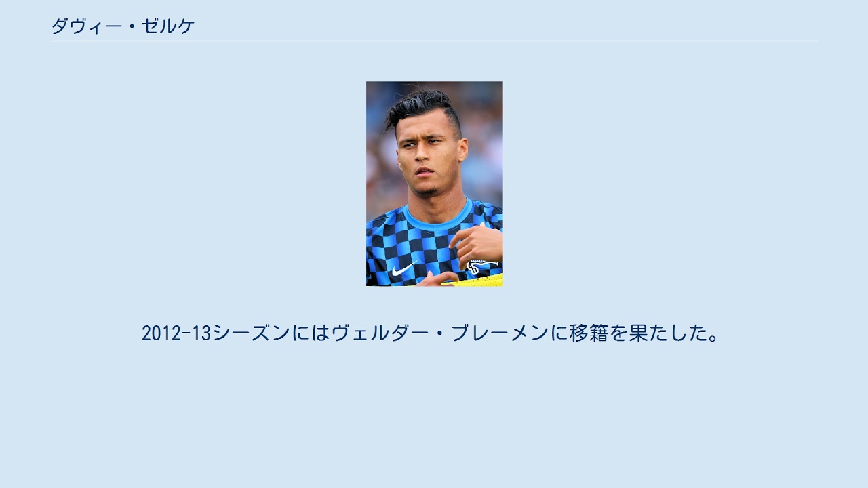Click the caption sentence below the photo
The image size is (868, 488).
pyautogui.click(x=430, y=333)
